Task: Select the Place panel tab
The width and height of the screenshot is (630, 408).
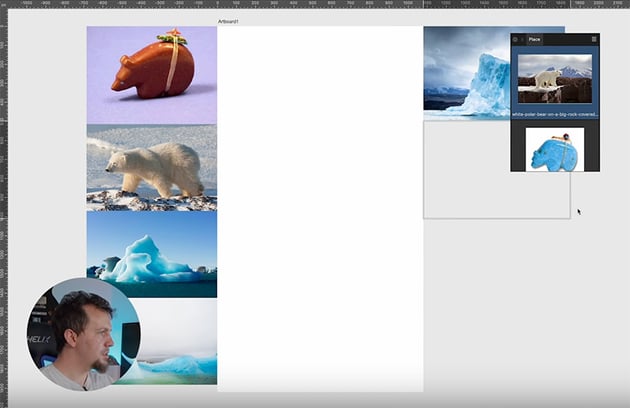Action: click(x=534, y=39)
